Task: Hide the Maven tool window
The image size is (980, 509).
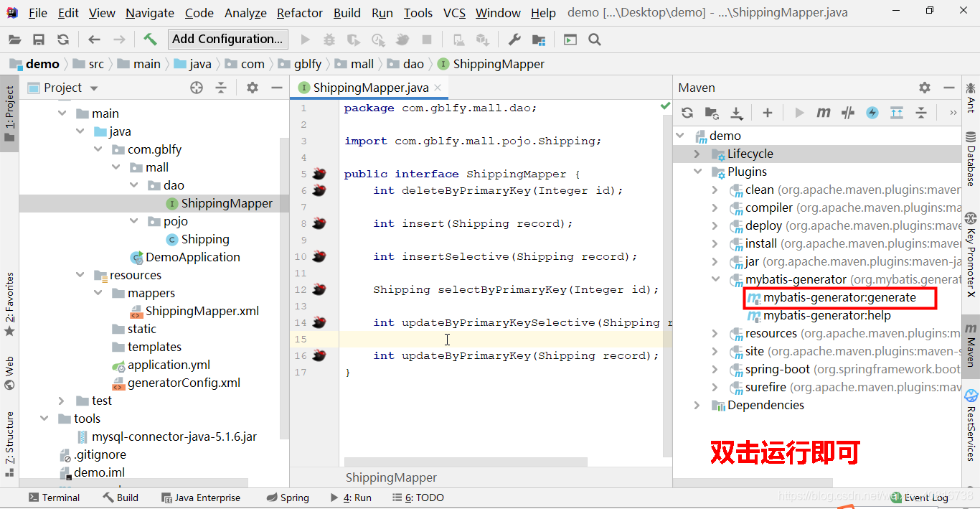Action: click(949, 88)
